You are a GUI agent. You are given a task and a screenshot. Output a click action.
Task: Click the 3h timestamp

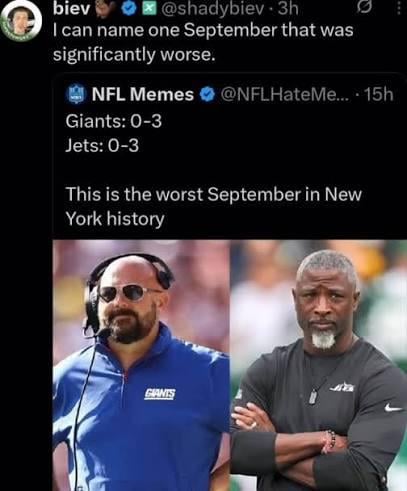(288, 9)
